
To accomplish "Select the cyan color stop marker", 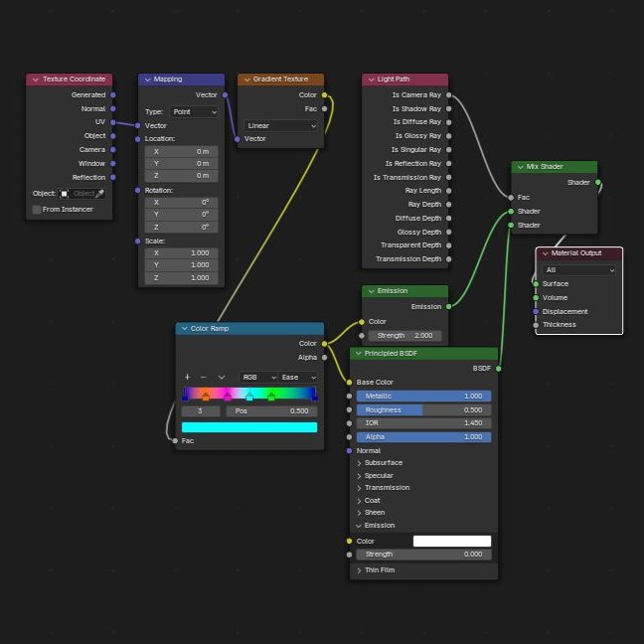I will (x=249, y=397).
